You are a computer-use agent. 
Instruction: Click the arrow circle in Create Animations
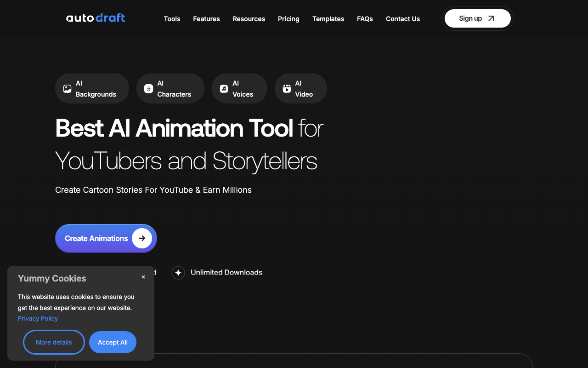pos(142,238)
